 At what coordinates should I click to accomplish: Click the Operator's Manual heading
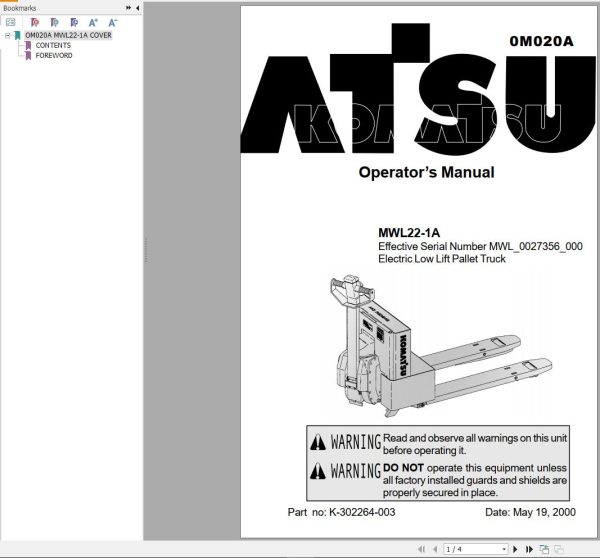point(426,172)
